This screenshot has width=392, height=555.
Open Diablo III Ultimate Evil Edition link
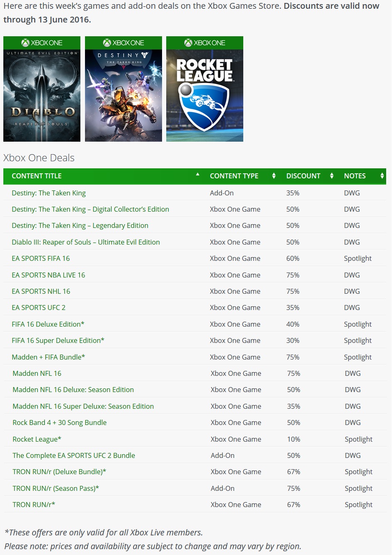pyautogui.click(x=86, y=242)
